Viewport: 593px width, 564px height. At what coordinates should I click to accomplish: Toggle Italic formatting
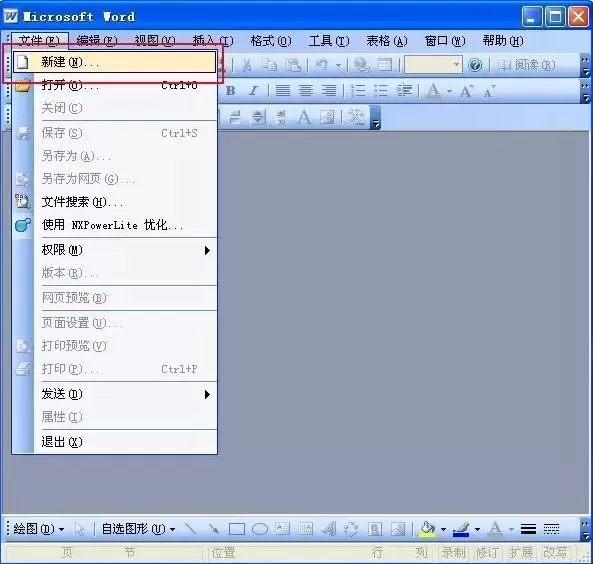pyautogui.click(x=253, y=91)
